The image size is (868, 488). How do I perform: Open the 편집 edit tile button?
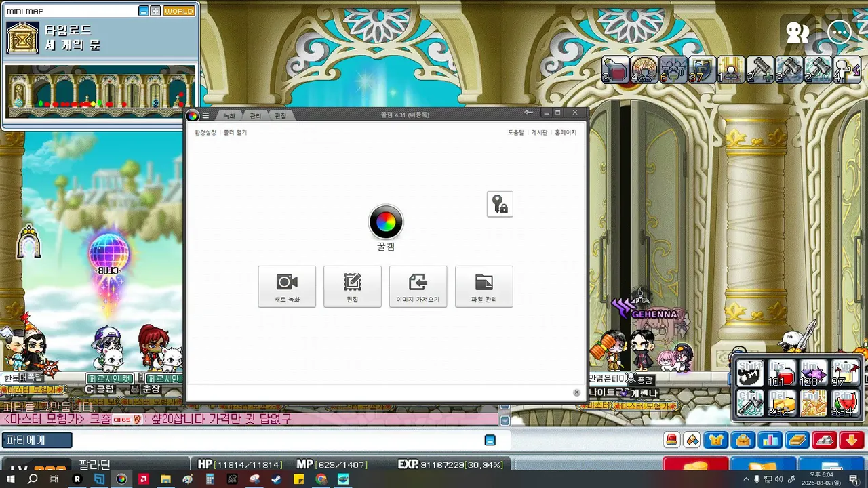(x=353, y=287)
